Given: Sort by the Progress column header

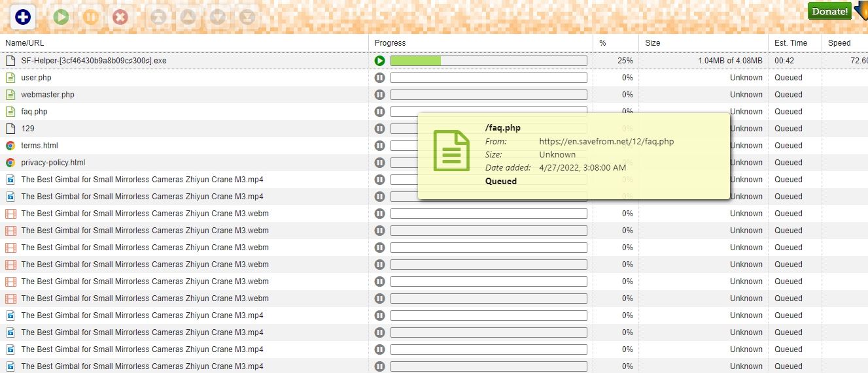Looking at the screenshot, I should [x=481, y=43].
